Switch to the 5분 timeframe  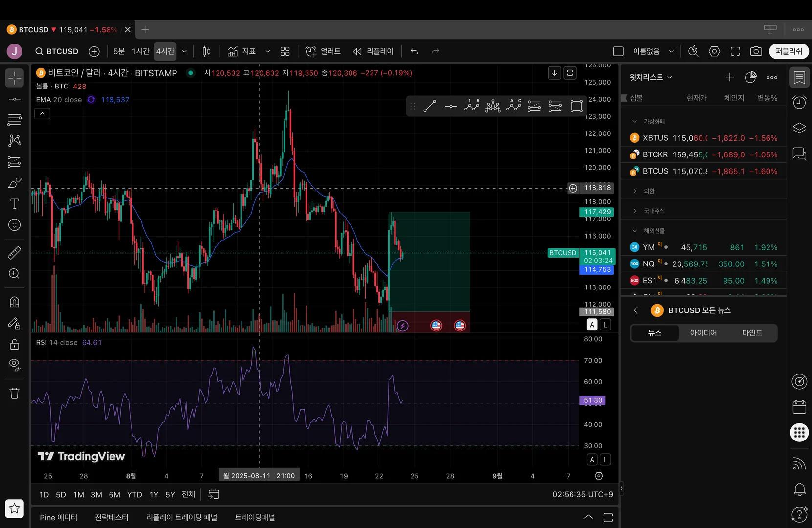click(x=119, y=51)
